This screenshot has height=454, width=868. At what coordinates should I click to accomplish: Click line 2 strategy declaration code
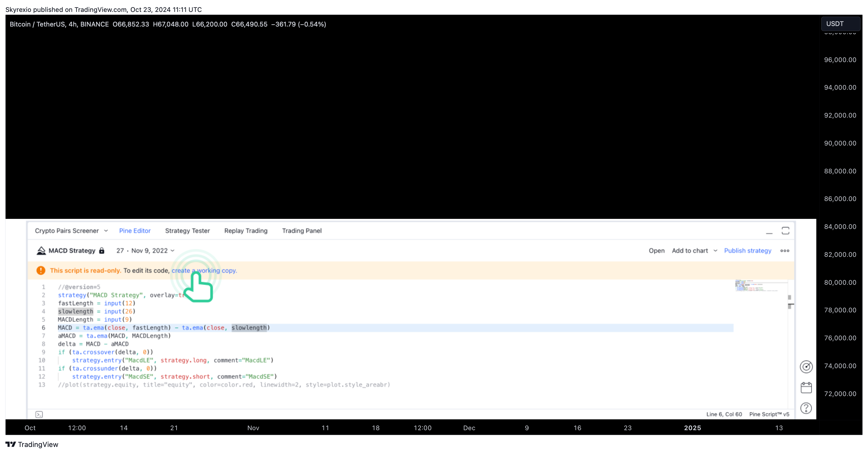coord(121,295)
